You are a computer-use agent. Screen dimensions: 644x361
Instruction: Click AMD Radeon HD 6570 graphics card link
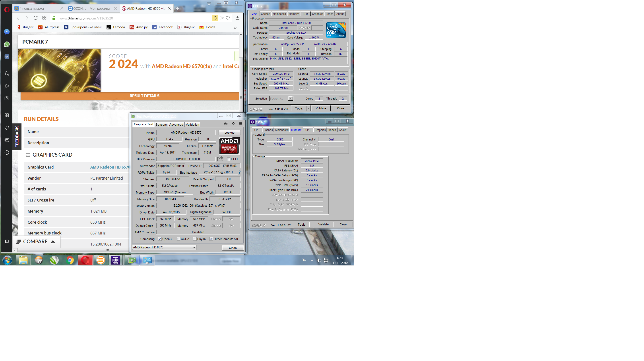(110, 167)
